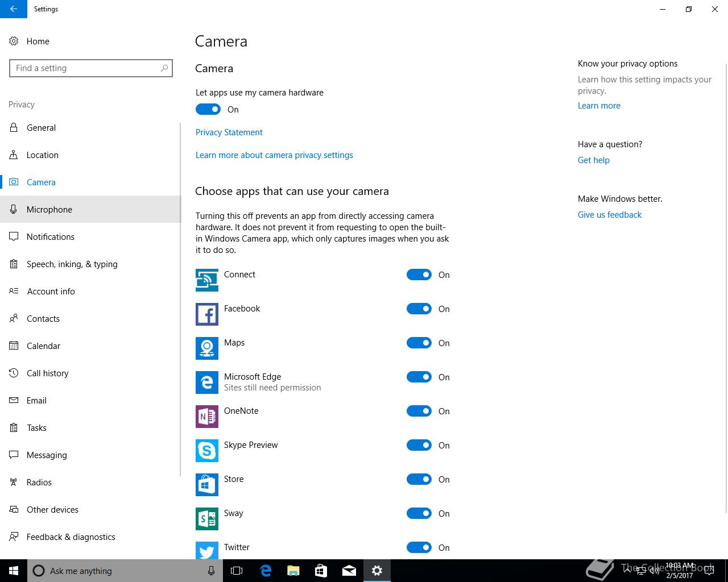Open Account info privacy settings
The width and height of the screenshot is (728, 582).
pos(90,291)
